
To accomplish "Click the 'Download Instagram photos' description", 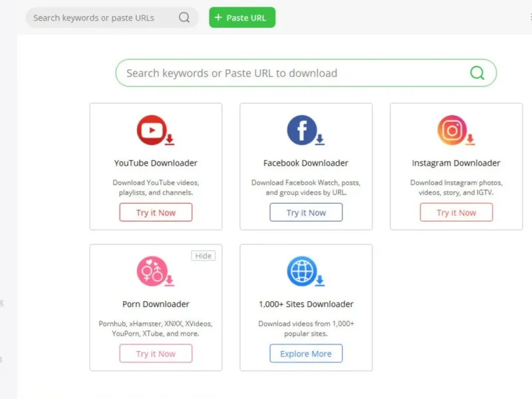I will tap(456, 188).
